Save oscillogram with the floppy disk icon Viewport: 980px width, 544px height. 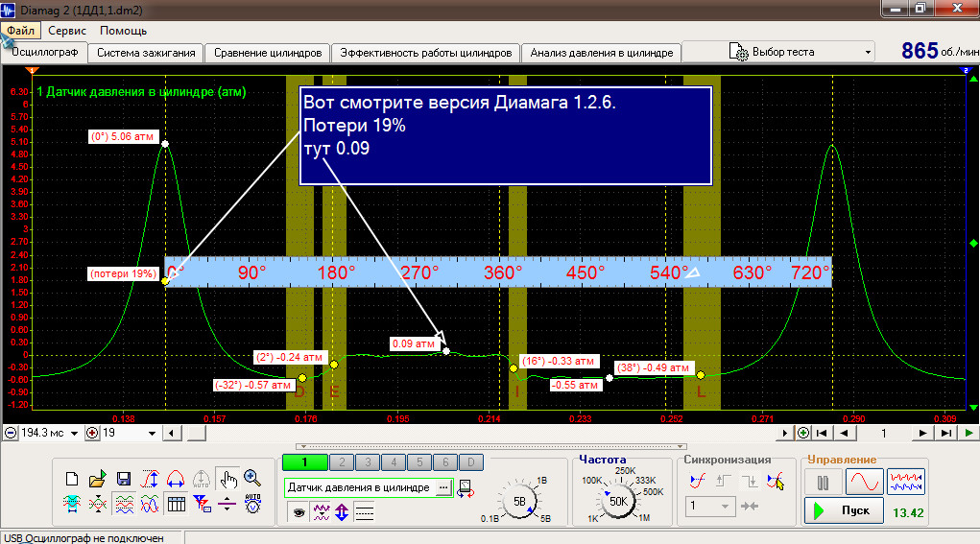tap(124, 479)
